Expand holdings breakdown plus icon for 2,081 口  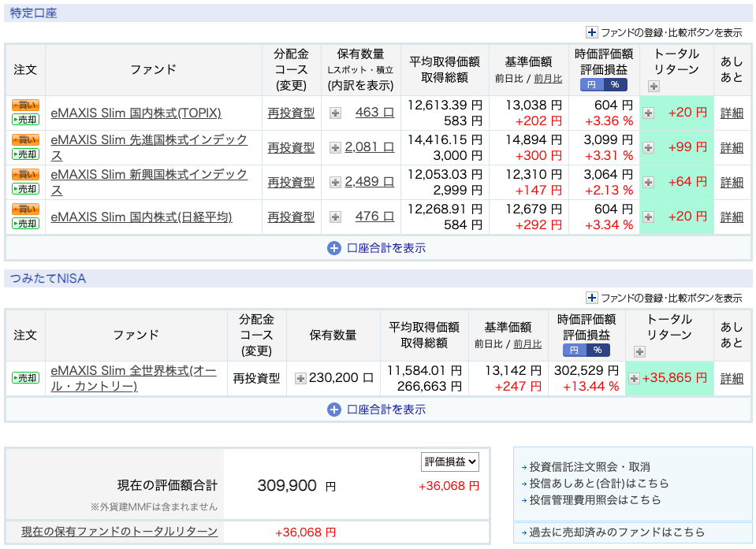click(335, 148)
